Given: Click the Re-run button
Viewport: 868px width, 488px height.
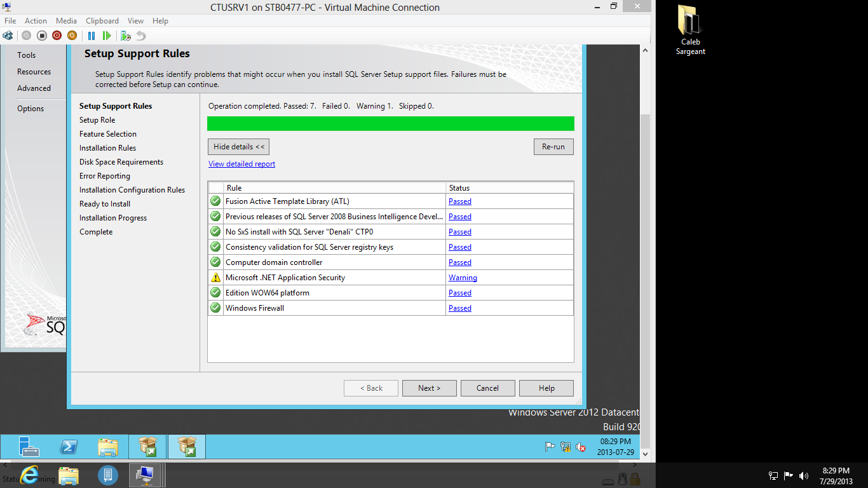Looking at the screenshot, I should tap(553, 147).
